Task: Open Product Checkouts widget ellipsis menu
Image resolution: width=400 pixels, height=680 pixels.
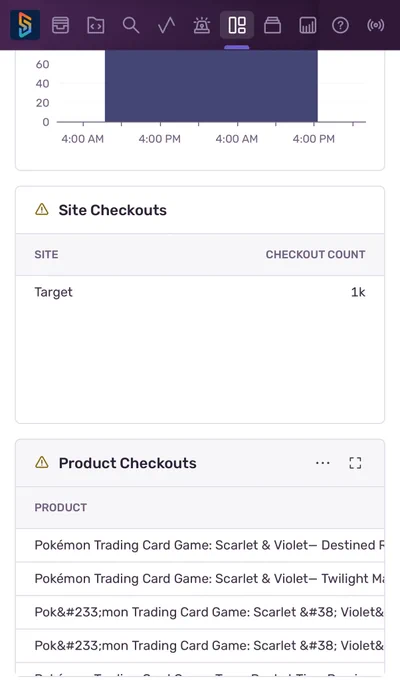Action: pos(322,463)
